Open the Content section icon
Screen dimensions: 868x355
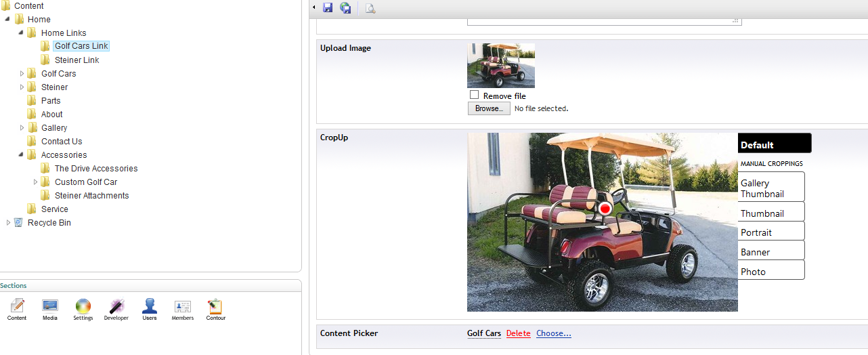click(x=17, y=306)
